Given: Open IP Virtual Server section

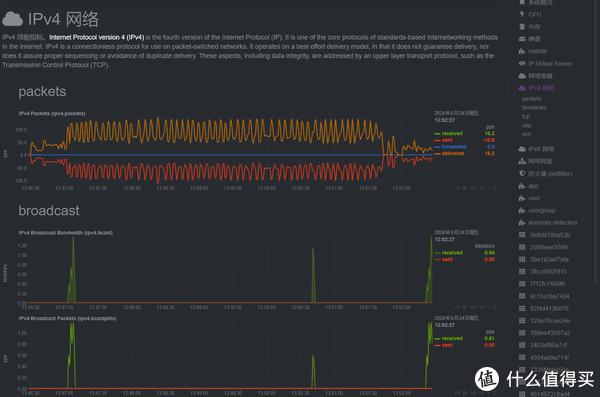Looking at the screenshot, I should coord(550,64).
